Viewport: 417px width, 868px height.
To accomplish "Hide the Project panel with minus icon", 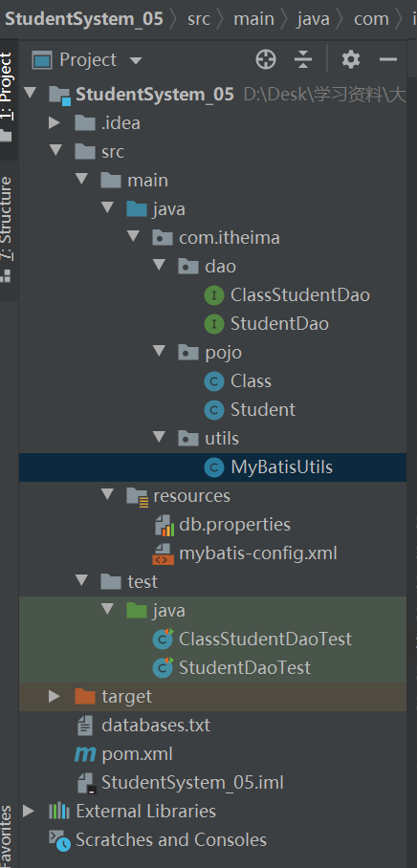I will [388, 59].
